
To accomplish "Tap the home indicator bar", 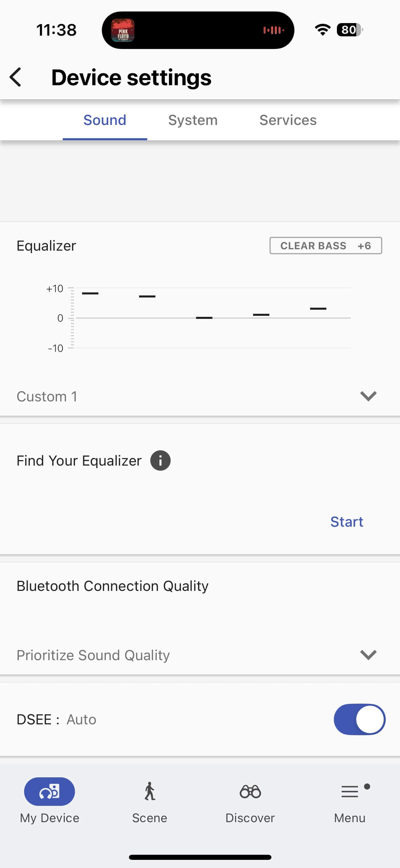I will pyautogui.click(x=200, y=857).
